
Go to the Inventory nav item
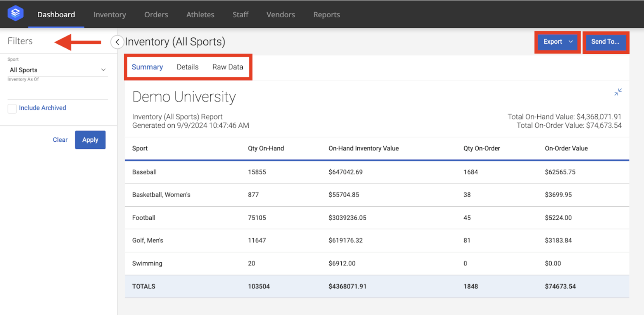[110, 15]
